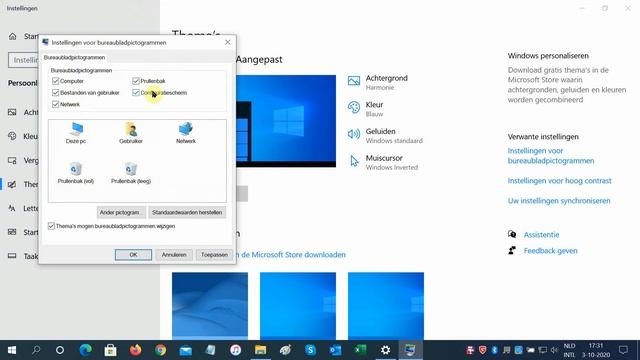Open Instellingen voor hoog contrast link
Image resolution: width=640 pixels, height=360 pixels.
tap(559, 180)
